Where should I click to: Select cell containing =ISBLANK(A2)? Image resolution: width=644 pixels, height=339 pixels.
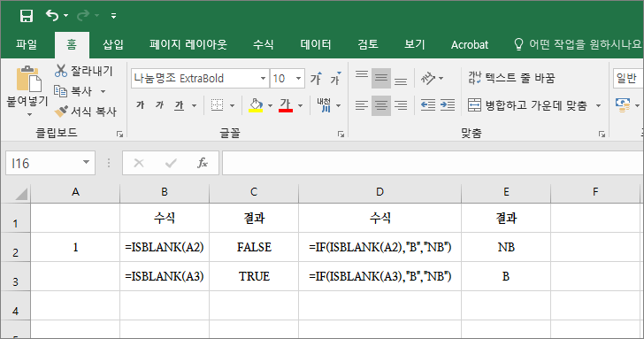click(165, 247)
